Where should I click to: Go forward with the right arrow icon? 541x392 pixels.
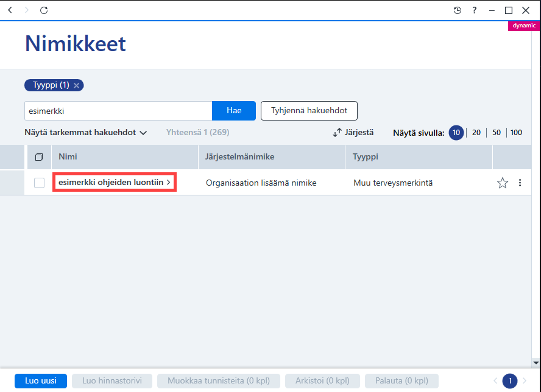[x=27, y=10]
